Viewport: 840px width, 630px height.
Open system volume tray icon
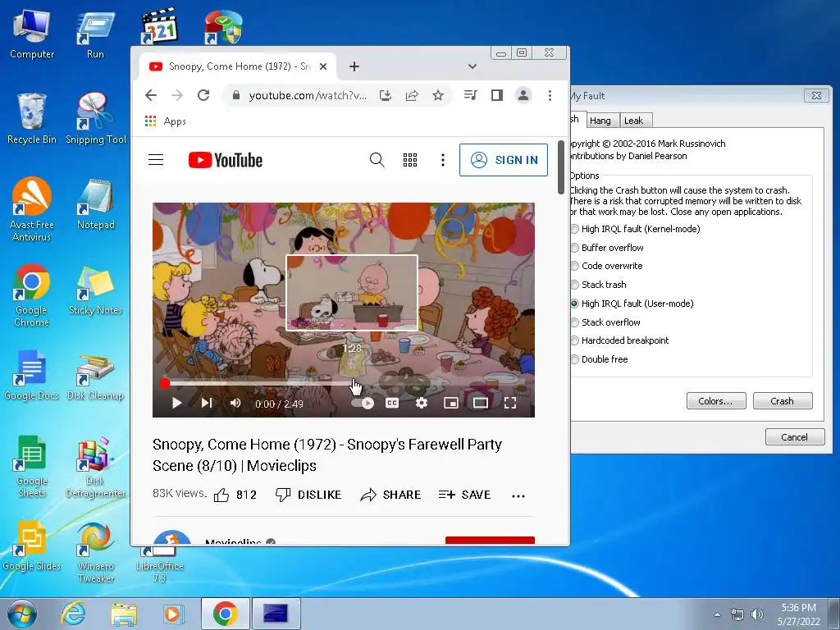pos(757,614)
